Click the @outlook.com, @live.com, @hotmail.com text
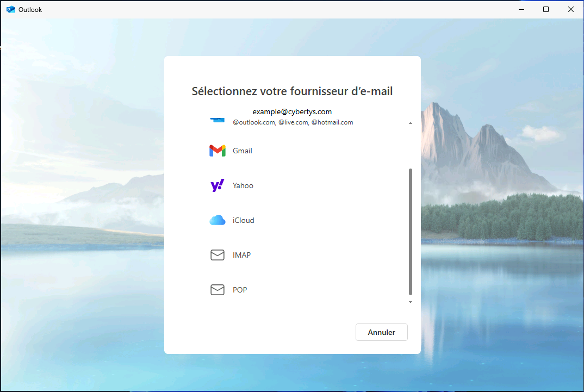 click(x=292, y=122)
